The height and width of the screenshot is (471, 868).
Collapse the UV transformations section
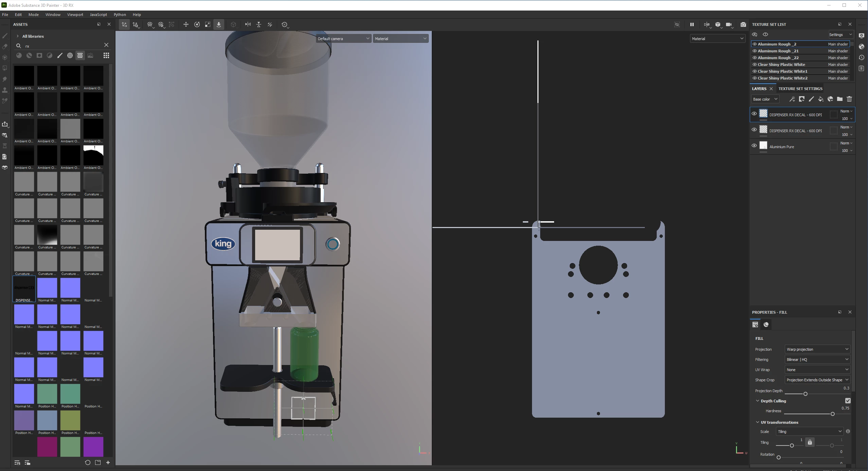tap(757, 422)
